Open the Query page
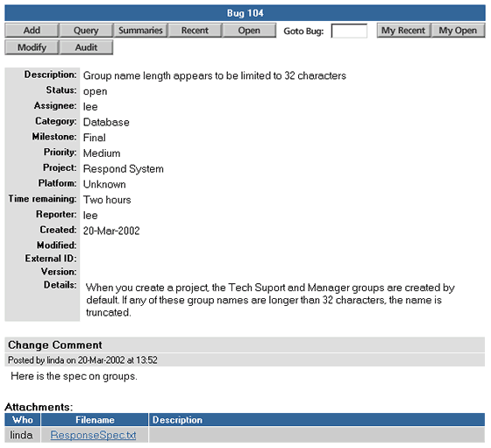Screen dimensions: 491x448 tap(86, 31)
